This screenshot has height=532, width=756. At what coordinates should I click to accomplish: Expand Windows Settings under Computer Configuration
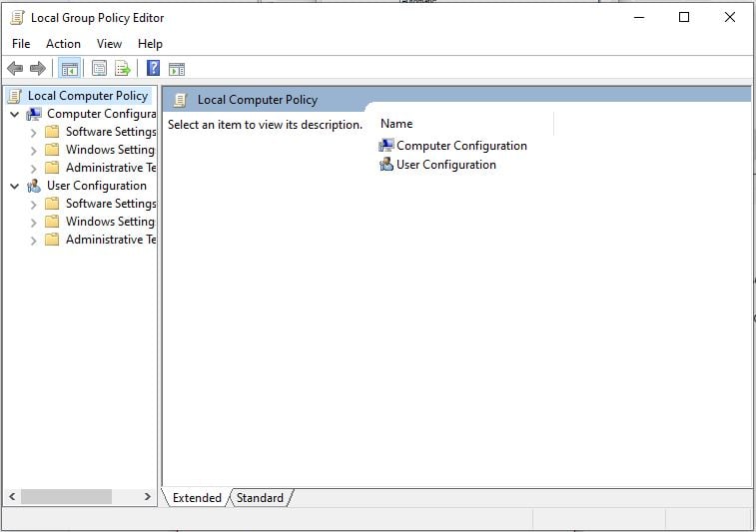tap(33, 151)
